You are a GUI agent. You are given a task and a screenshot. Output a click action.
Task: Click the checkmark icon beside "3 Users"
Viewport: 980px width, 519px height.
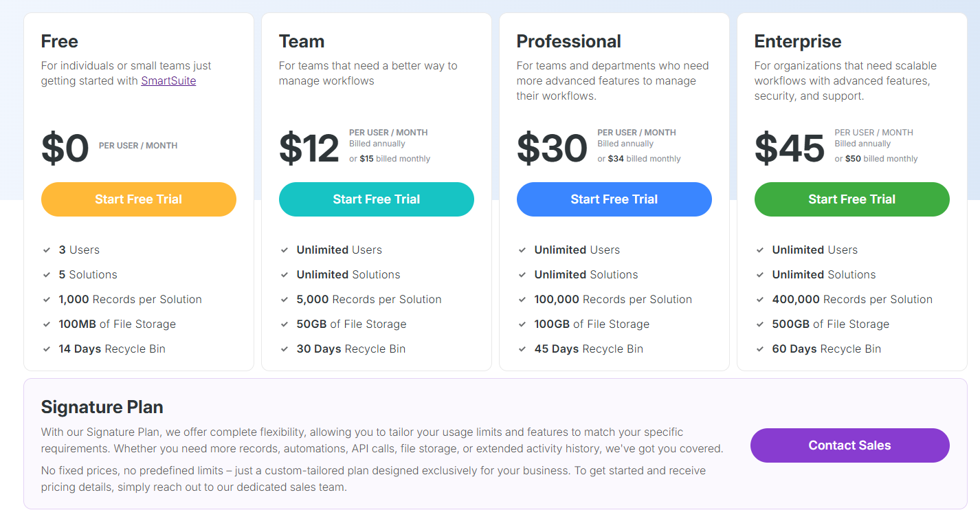point(47,250)
